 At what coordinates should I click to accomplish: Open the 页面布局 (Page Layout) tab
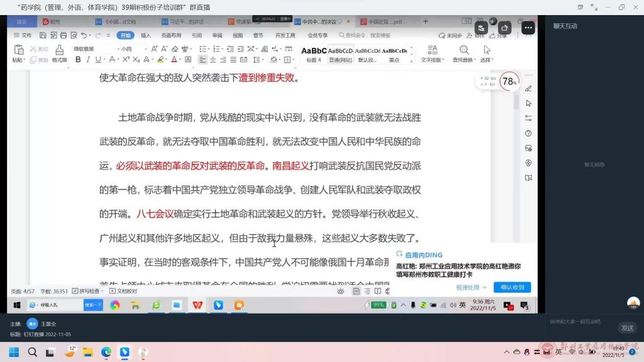(x=171, y=36)
